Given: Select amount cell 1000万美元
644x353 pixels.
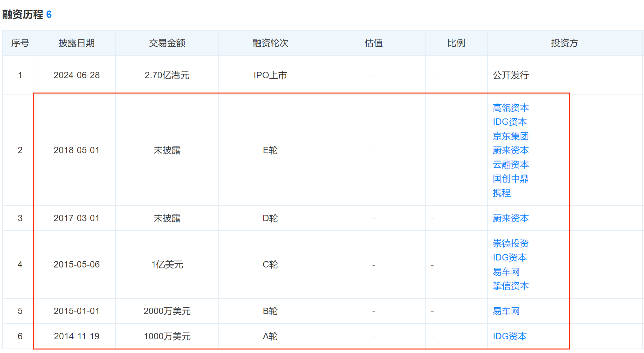Looking at the screenshot, I should (167, 336).
